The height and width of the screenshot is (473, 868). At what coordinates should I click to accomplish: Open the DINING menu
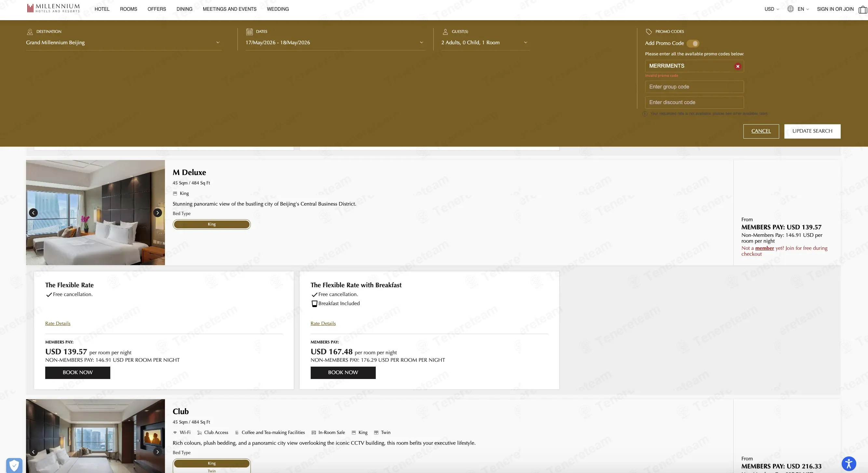tap(184, 9)
